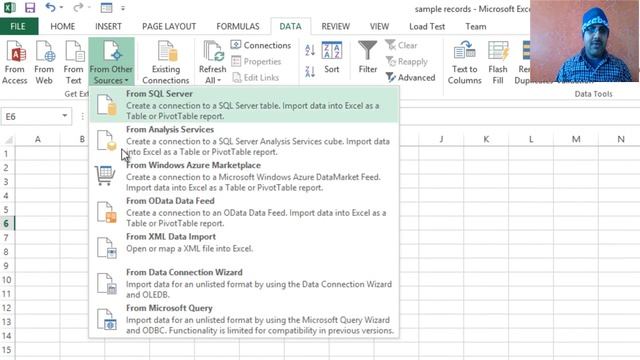Open the undo history dropdown arrow
The width and height of the screenshot is (640, 360).
tap(61, 7)
